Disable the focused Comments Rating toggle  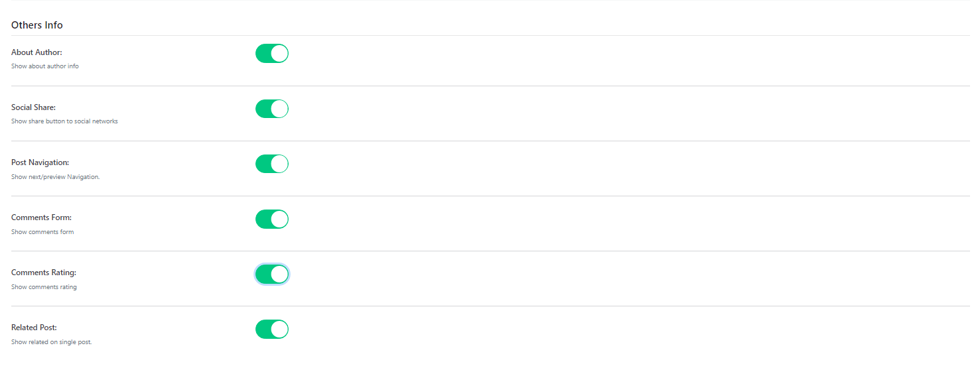pyautogui.click(x=272, y=274)
